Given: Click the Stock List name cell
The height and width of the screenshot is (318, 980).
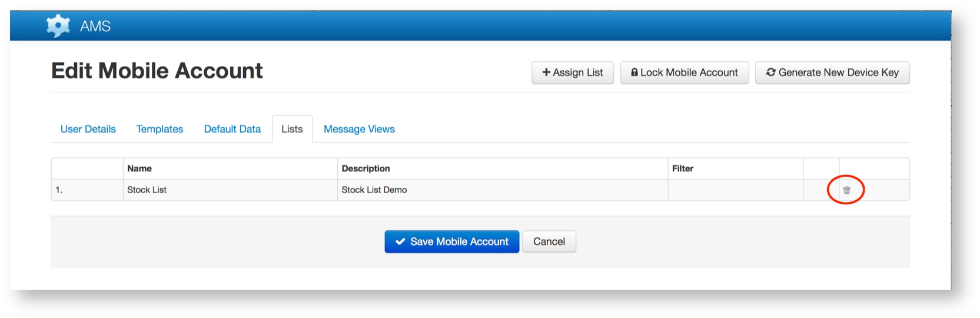Looking at the screenshot, I should click(x=147, y=190).
